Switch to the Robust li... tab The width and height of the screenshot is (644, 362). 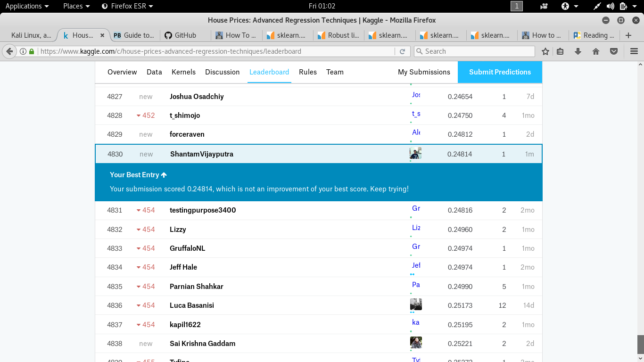[339, 35]
